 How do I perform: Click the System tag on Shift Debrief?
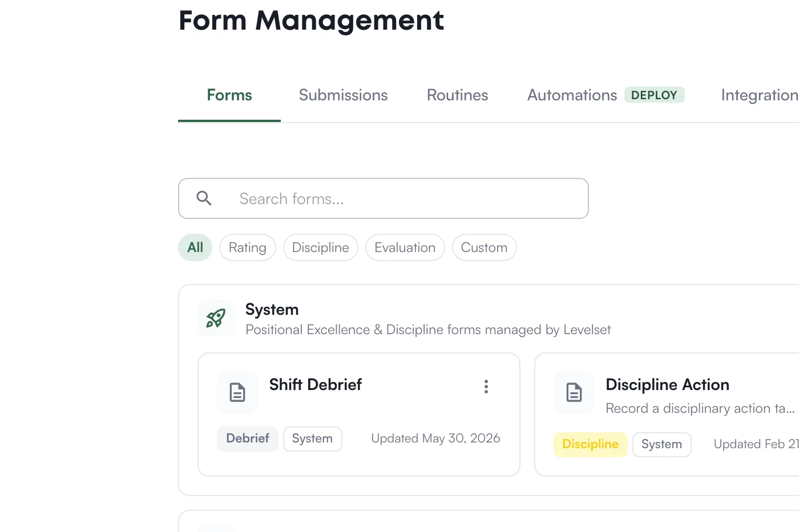(x=313, y=438)
